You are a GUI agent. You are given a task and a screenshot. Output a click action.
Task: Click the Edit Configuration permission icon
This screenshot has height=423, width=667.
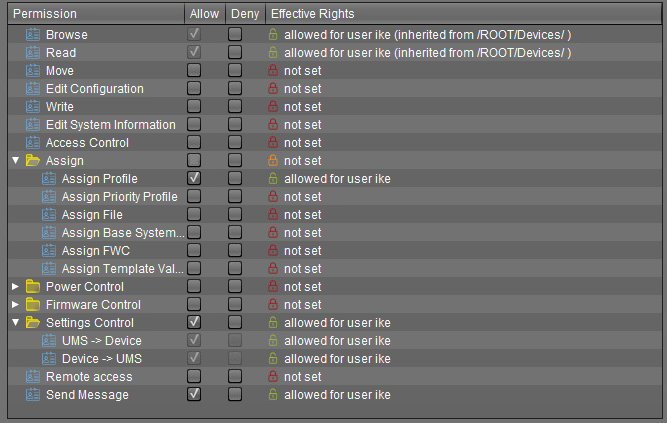tap(32, 89)
